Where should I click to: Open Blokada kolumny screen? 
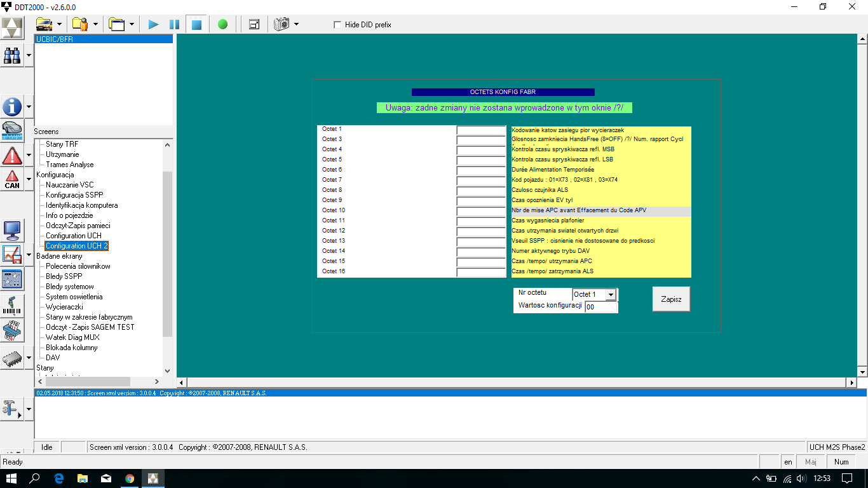pyautogui.click(x=72, y=348)
